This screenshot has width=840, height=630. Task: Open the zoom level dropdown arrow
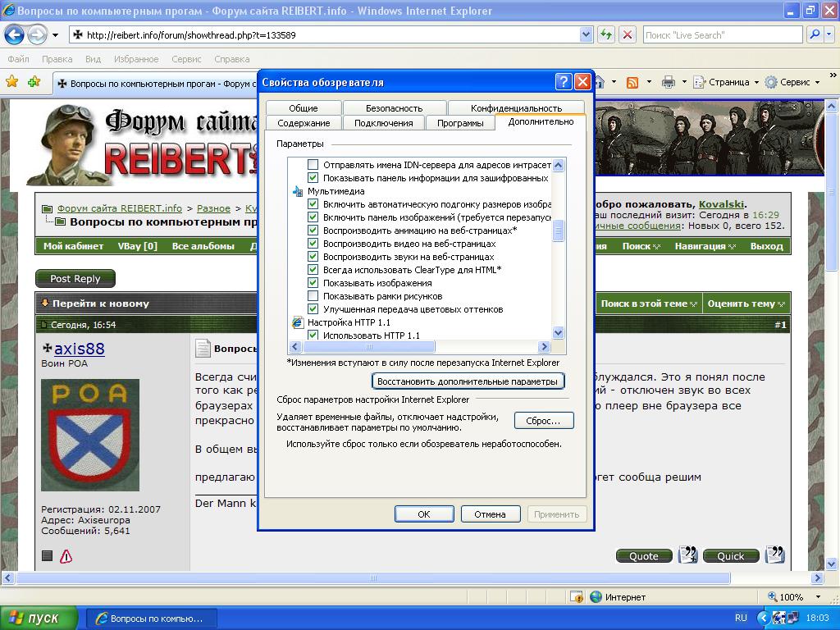click(x=818, y=597)
